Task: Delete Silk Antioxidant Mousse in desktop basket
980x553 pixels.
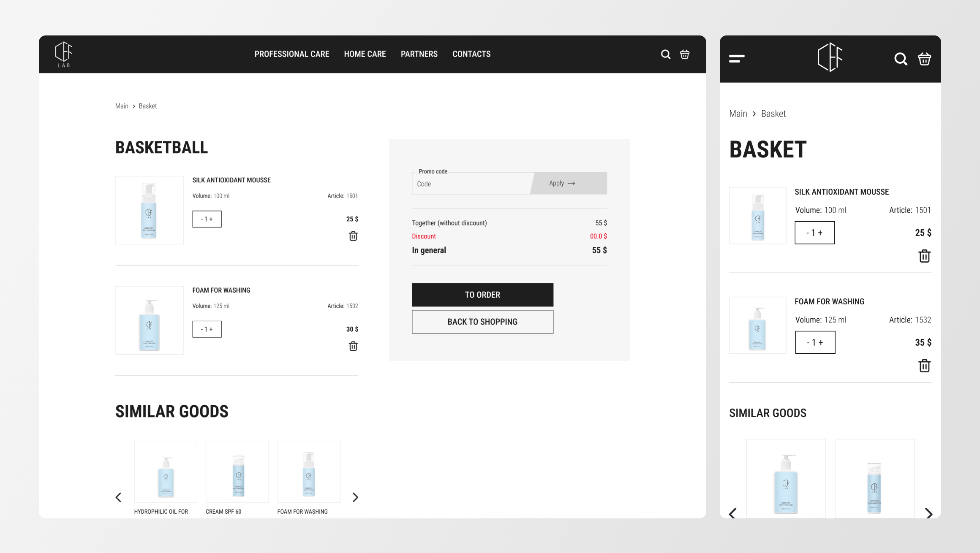Action: (x=353, y=236)
